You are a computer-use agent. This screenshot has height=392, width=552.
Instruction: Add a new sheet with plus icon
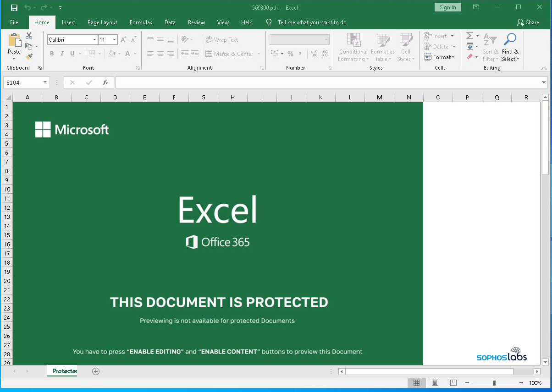click(96, 371)
